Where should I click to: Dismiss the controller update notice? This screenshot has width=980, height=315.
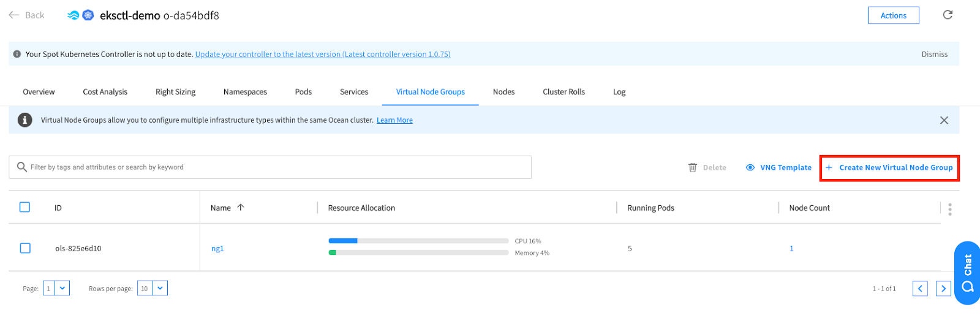(x=934, y=54)
